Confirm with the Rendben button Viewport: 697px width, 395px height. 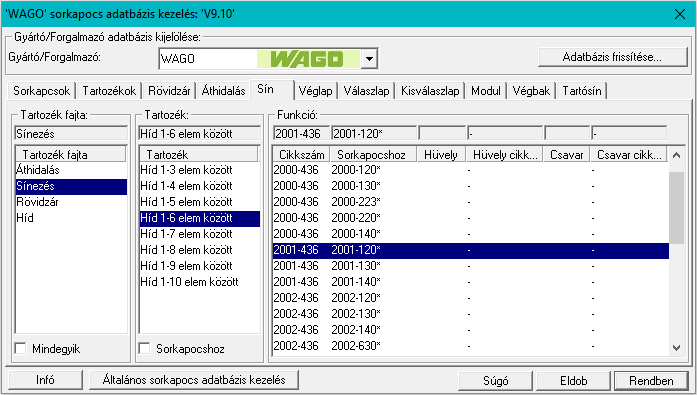tap(651, 381)
